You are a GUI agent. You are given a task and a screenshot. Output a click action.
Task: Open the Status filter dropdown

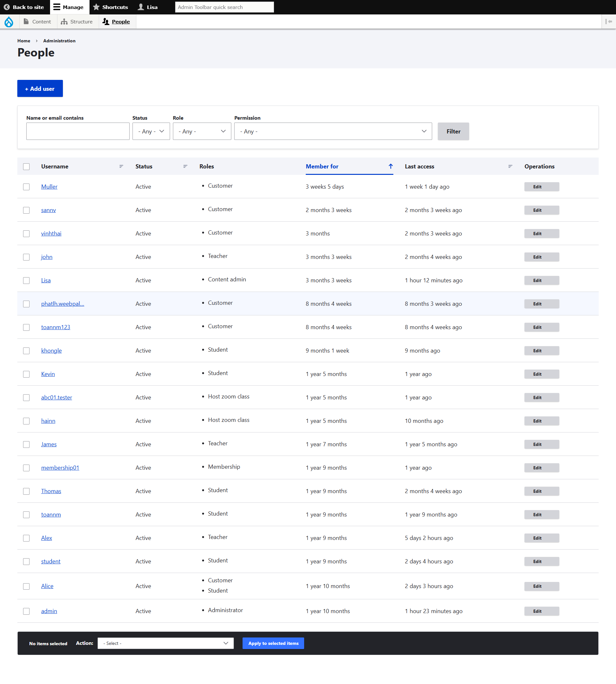click(151, 131)
